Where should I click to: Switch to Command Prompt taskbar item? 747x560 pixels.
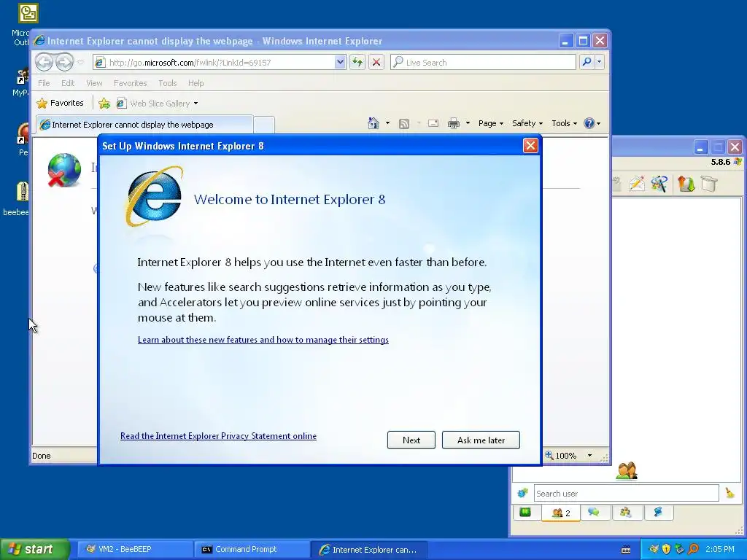[x=252, y=549]
